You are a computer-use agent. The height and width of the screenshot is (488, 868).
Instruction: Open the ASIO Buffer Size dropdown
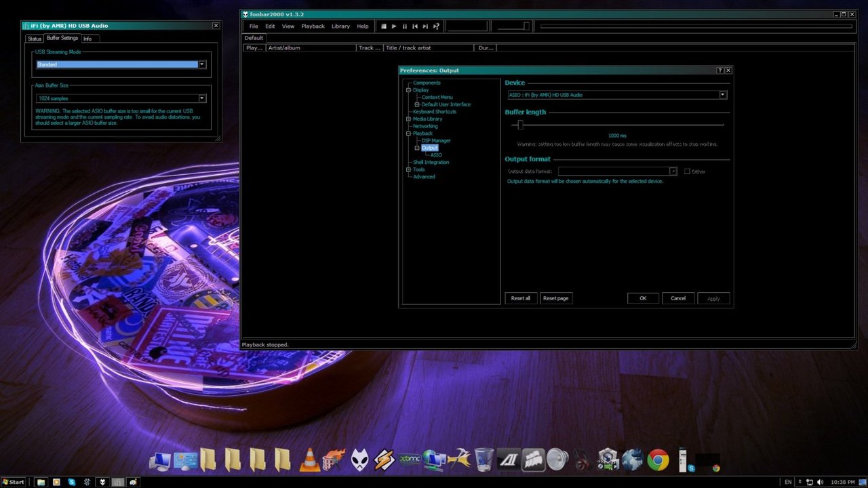click(x=202, y=98)
